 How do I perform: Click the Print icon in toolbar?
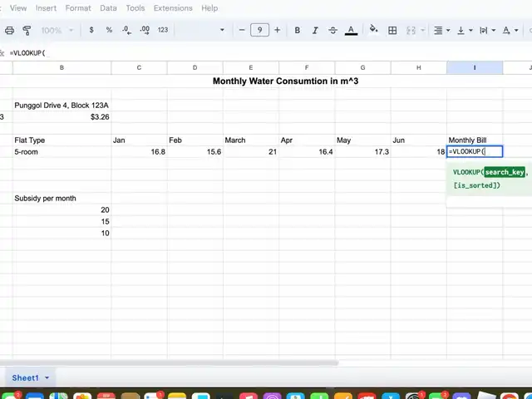pos(9,30)
